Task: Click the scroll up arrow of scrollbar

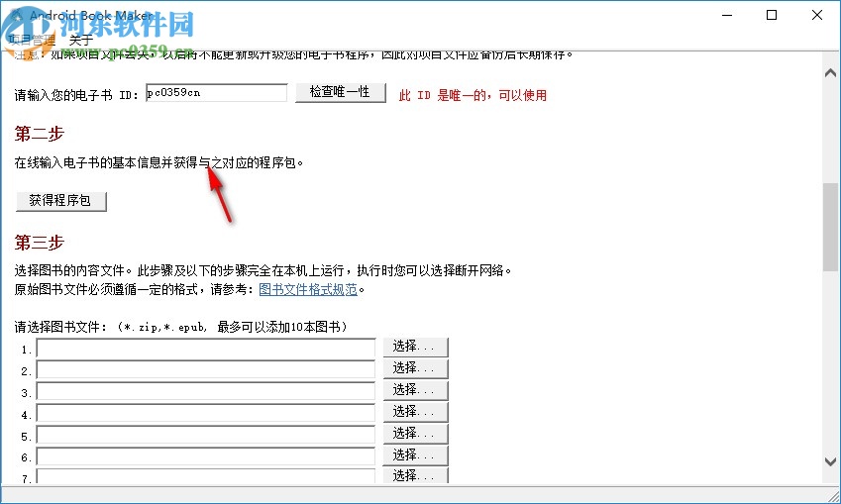Action: (x=830, y=73)
